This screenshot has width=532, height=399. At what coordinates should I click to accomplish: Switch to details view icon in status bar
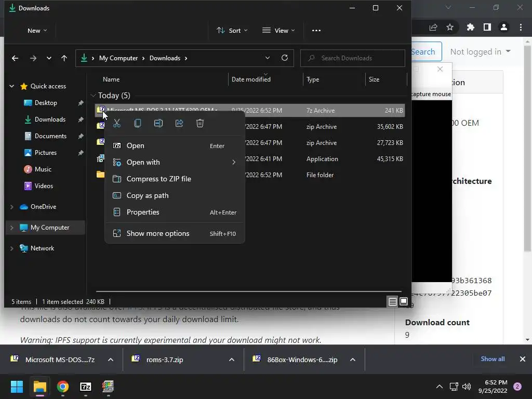393,302
